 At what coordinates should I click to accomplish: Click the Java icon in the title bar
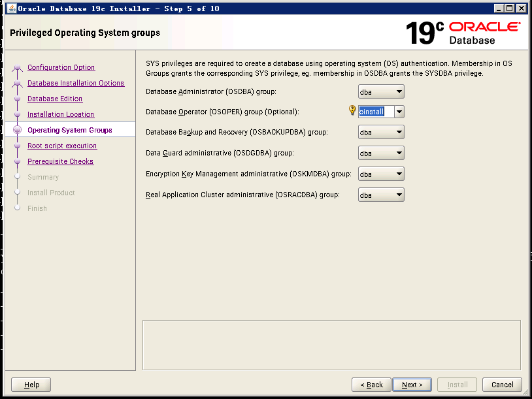pos(12,8)
